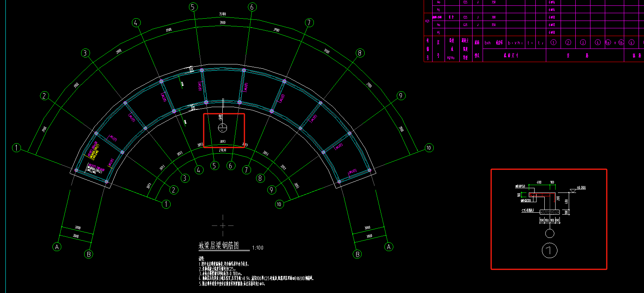Click inner arc axis bubble 9
644x293 pixels.
272,189
